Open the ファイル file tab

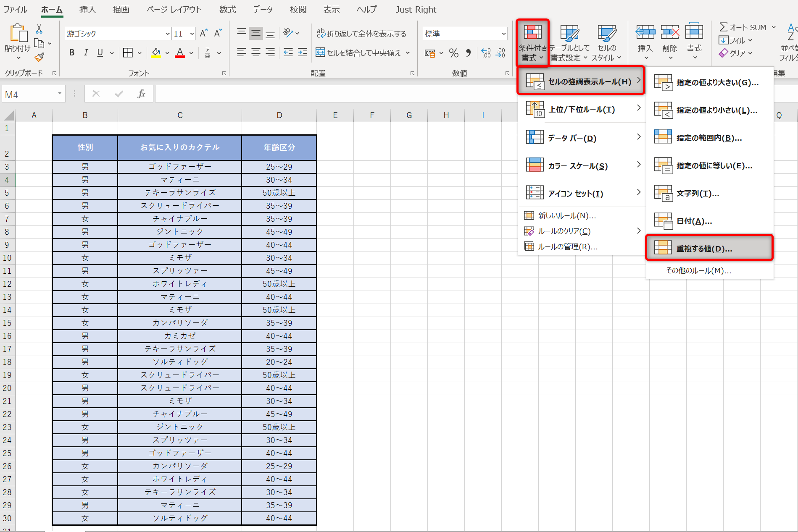(x=16, y=9)
